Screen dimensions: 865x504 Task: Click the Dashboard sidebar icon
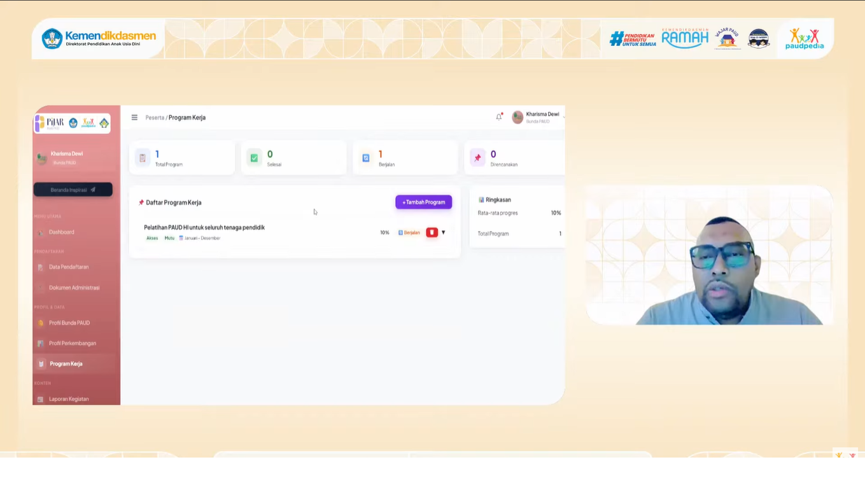(x=41, y=232)
